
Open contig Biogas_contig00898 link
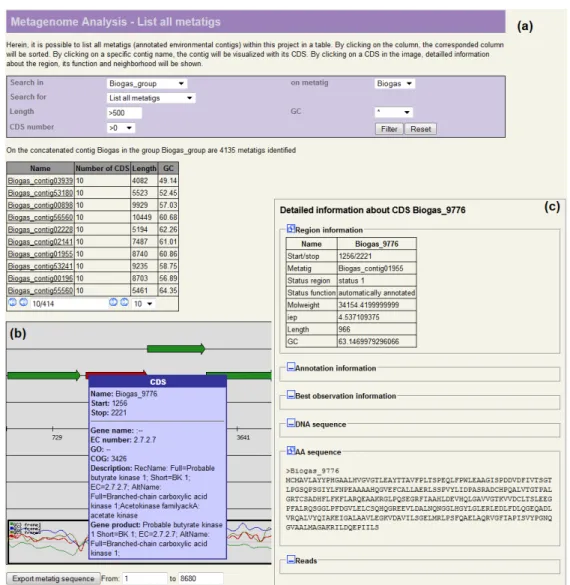40,205
